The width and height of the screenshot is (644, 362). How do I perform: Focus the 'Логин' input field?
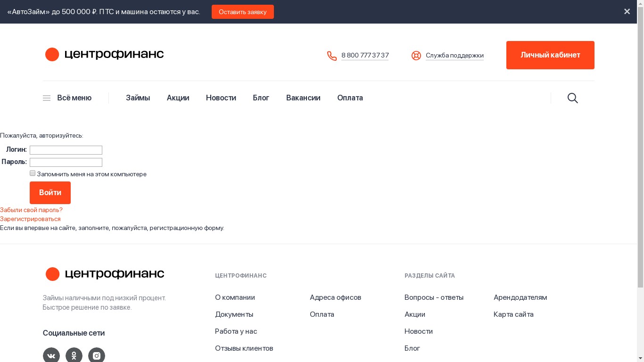tap(66, 150)
